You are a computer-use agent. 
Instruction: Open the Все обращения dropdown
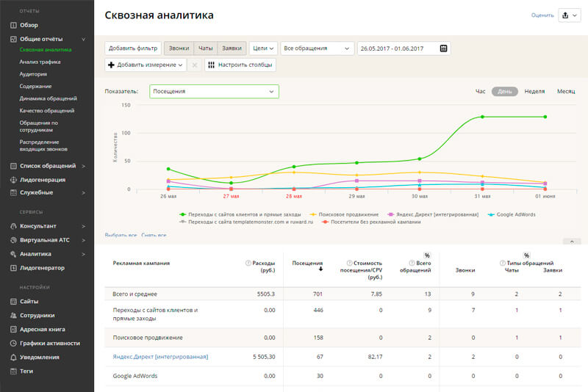318,48
